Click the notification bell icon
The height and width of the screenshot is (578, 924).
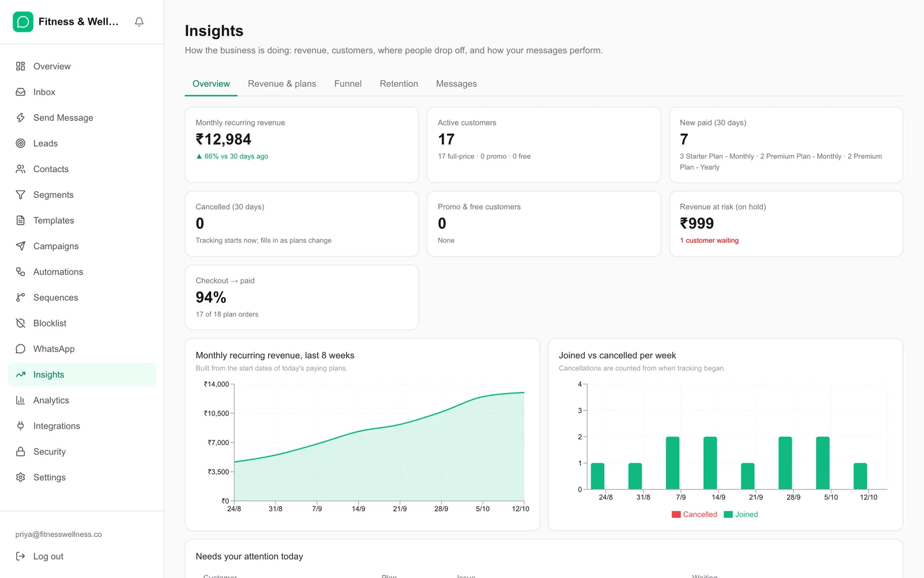tap(139, 22)
